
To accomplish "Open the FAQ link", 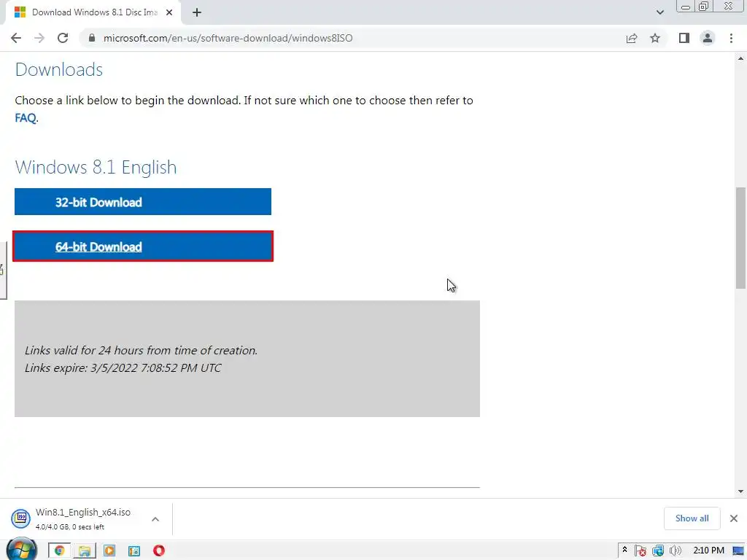I will pyautogui.click(x=26, y=118).
